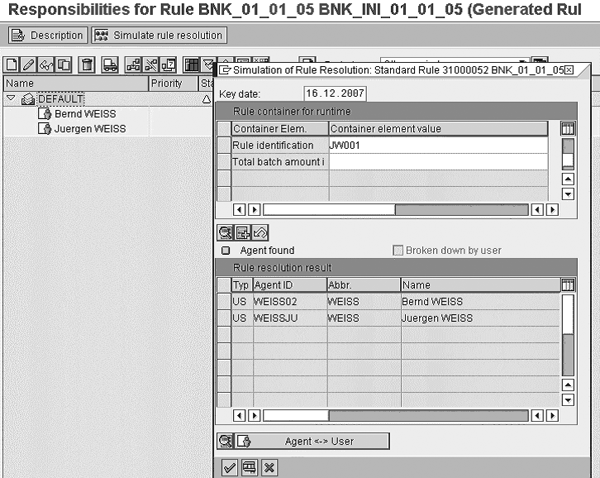Screen dimensions: 600x478
Task: Click scroll down arrow in Rule container table
Action: [x=568, y=194]
